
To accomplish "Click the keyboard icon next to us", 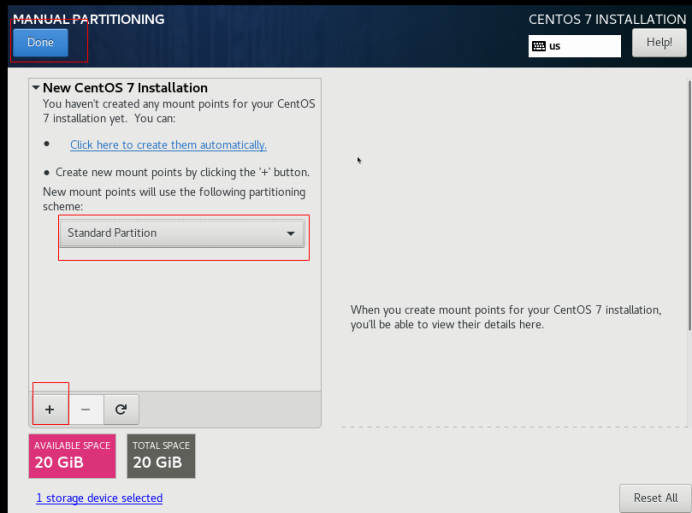I will pos(539,46).
